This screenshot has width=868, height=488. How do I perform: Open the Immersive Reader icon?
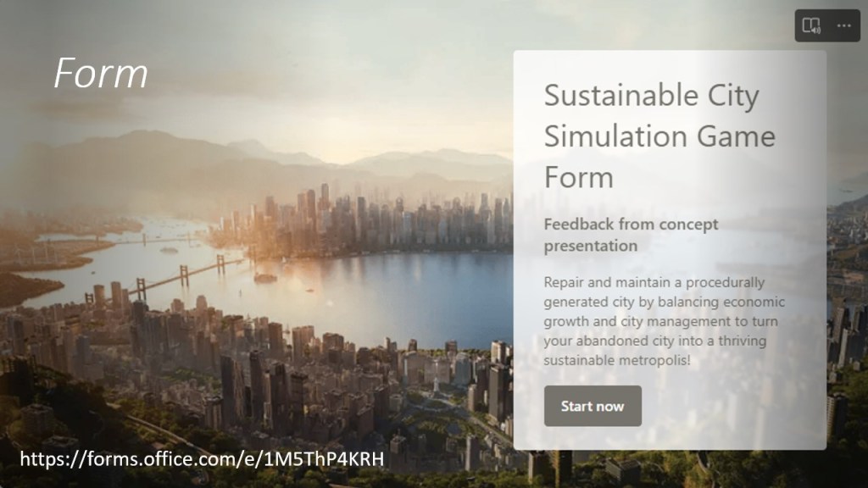(x=812, y=25)
